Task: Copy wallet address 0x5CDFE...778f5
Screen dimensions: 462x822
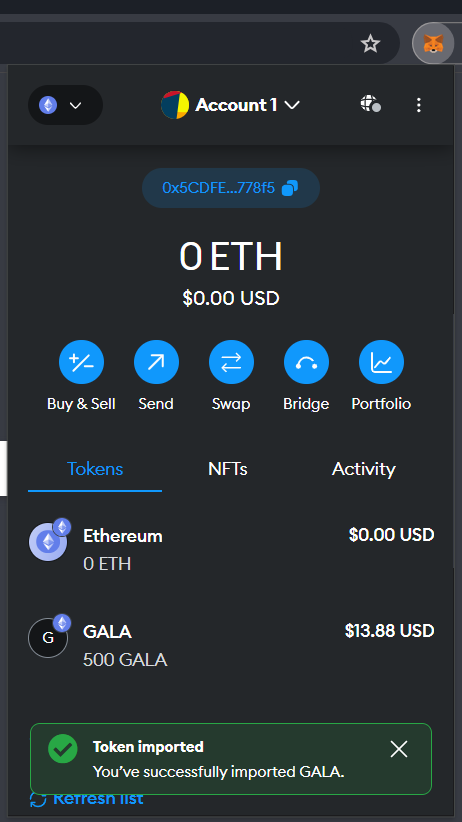Action: 231,188
